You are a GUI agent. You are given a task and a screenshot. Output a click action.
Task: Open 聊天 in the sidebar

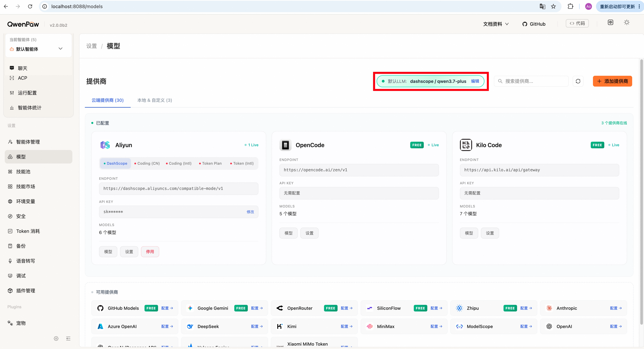(39, 68)
